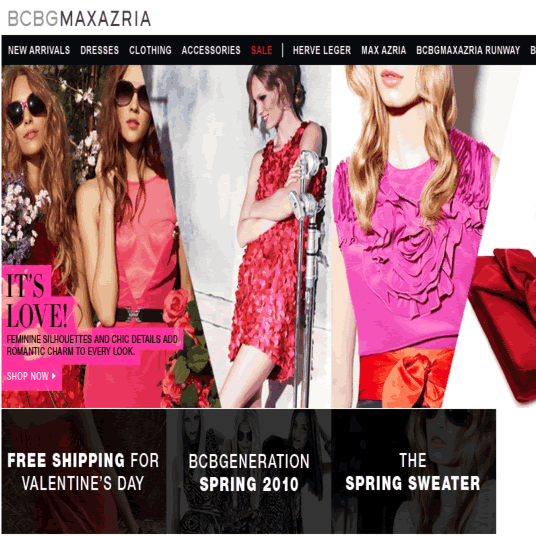Screen dimensions: 536x536
Task: Go to Accessories section
Action: click(211, 50)
